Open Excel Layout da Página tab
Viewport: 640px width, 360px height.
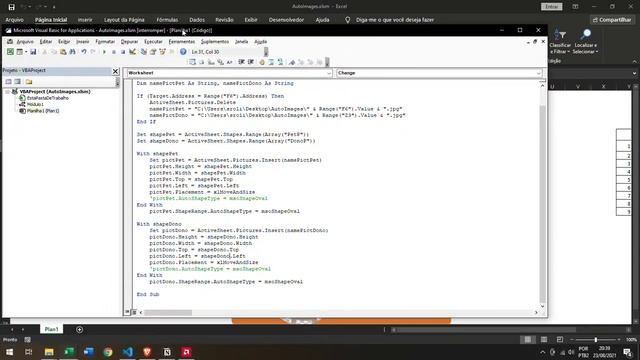(x=124, y=20)
